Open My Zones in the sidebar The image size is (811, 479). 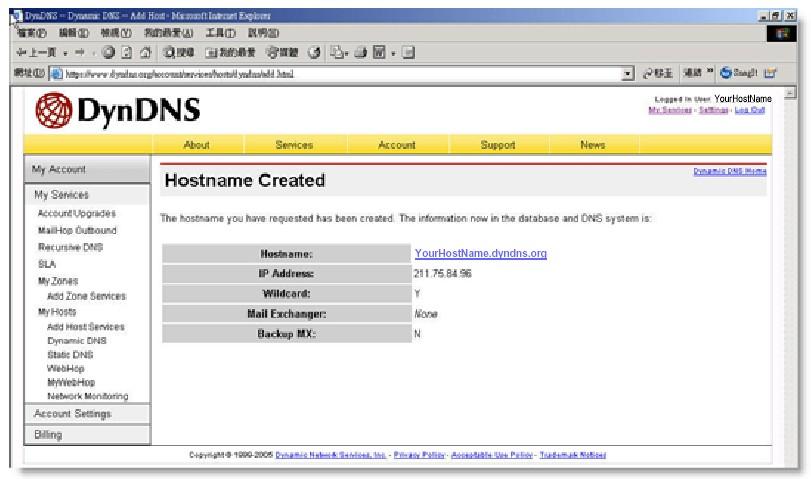point(58,281)
